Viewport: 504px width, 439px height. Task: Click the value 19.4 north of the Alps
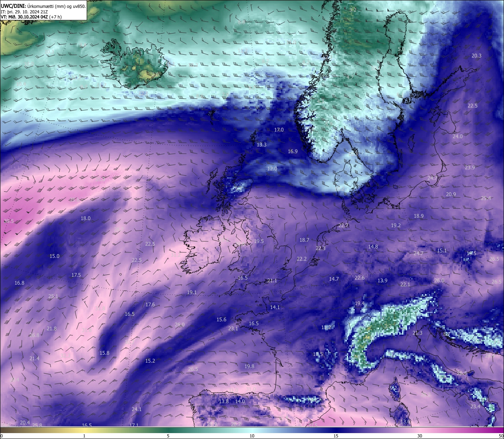click(359, 303)
